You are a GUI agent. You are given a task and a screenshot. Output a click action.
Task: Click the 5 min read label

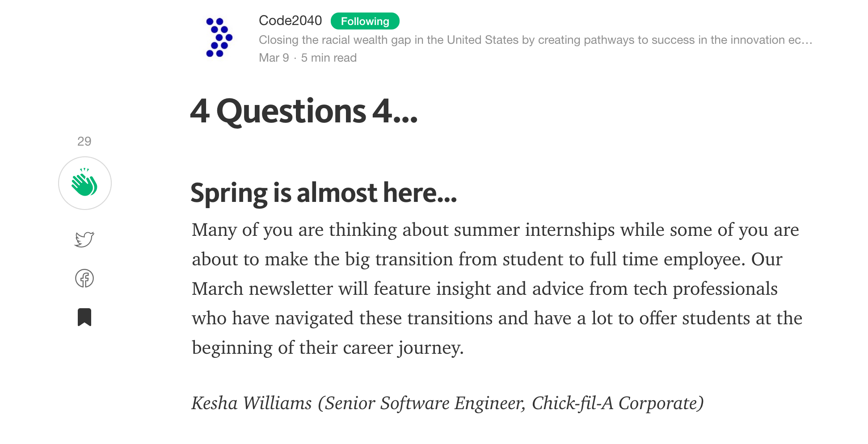point(329,58)
